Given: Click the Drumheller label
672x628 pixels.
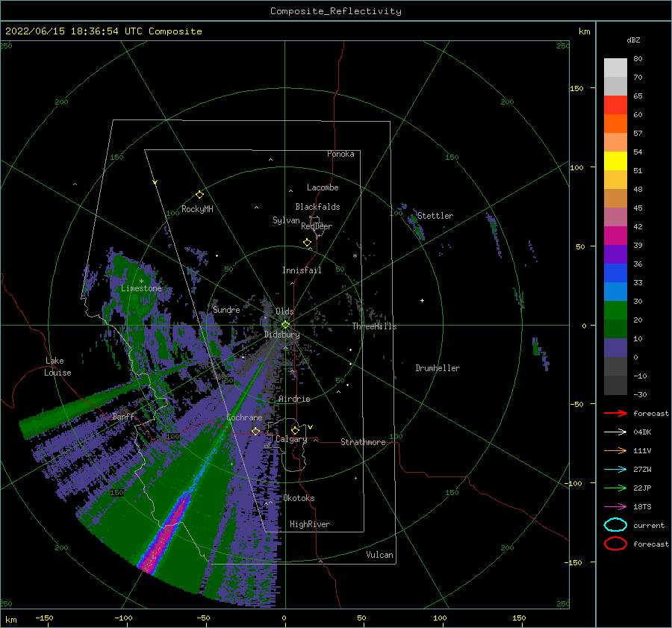Looking at the screenshot, I should point(438,368).
